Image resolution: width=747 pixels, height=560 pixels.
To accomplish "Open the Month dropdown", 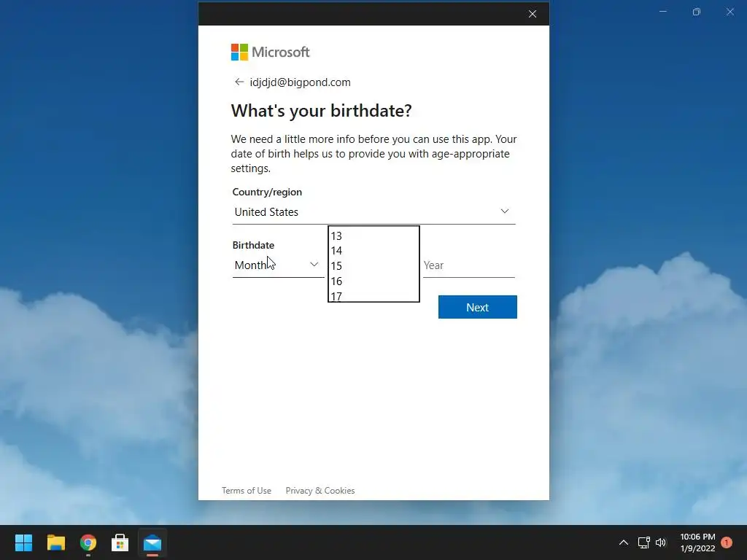I will (278, 265).
